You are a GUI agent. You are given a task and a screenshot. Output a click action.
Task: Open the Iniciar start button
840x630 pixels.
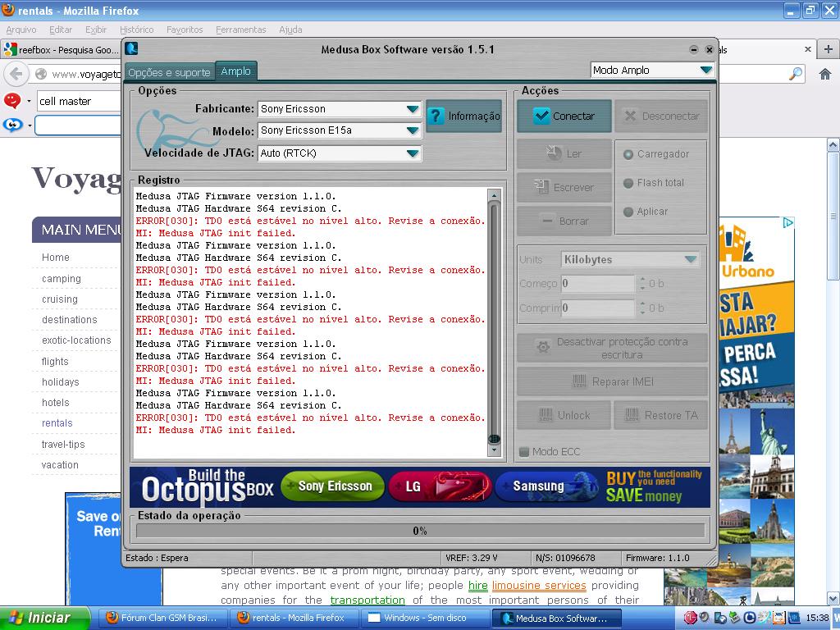click(44, 618)
